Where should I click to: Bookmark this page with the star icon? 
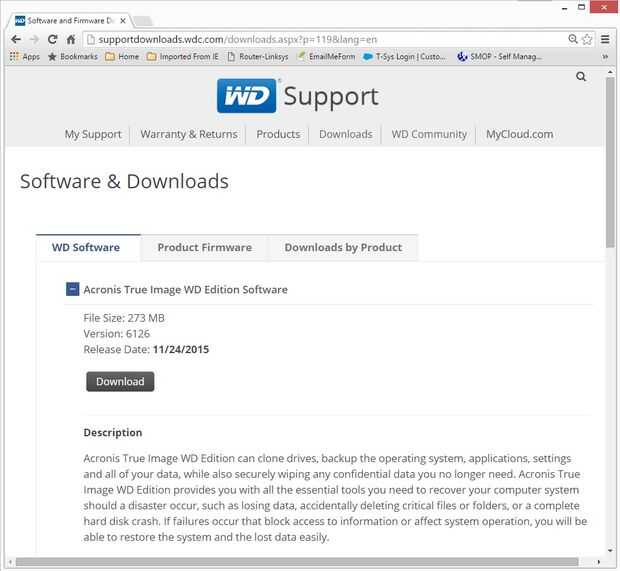[587, 39]
